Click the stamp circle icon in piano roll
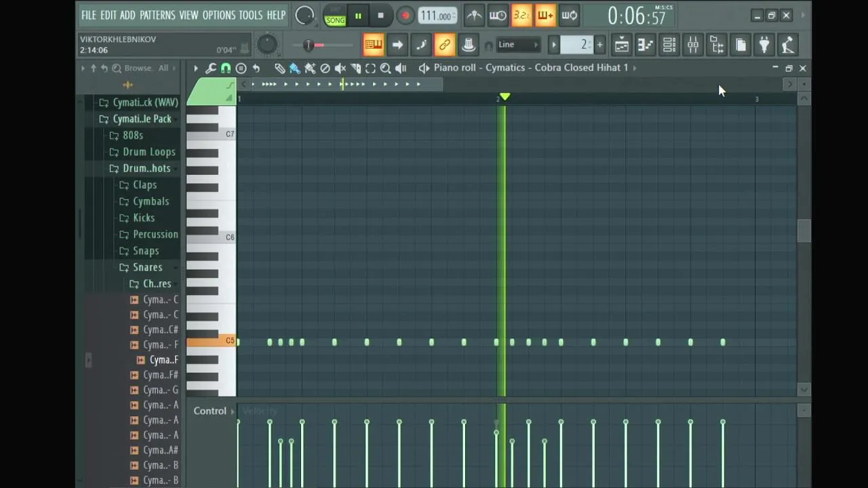Image resolution: width=868 pixels, height=488 pixels. (x=241, y=68)
